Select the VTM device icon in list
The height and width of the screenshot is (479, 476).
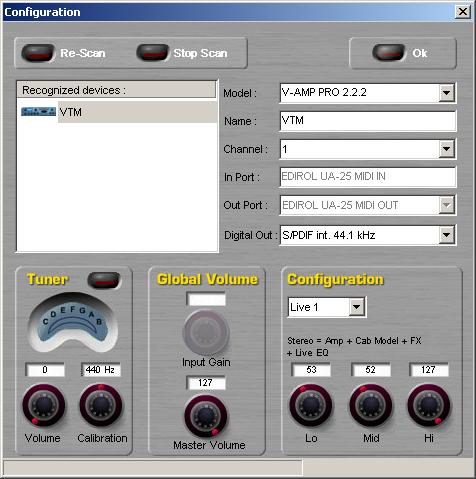(x=38, y=112)
